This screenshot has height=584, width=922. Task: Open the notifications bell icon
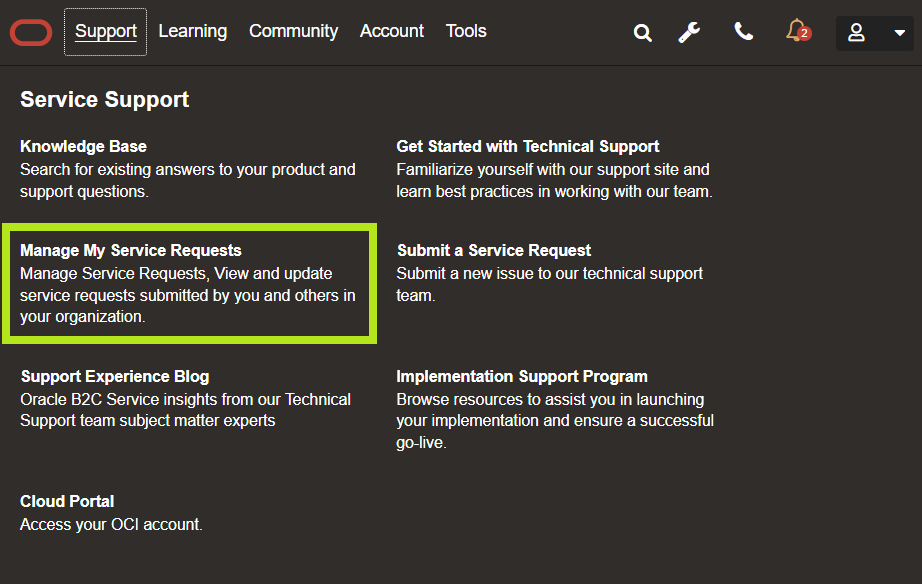pos(797,31)
